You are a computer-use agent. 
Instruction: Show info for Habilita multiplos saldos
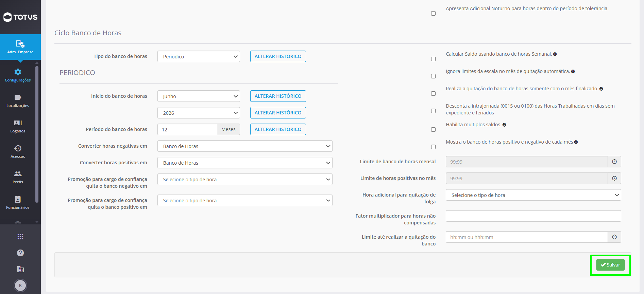point(504,125)
